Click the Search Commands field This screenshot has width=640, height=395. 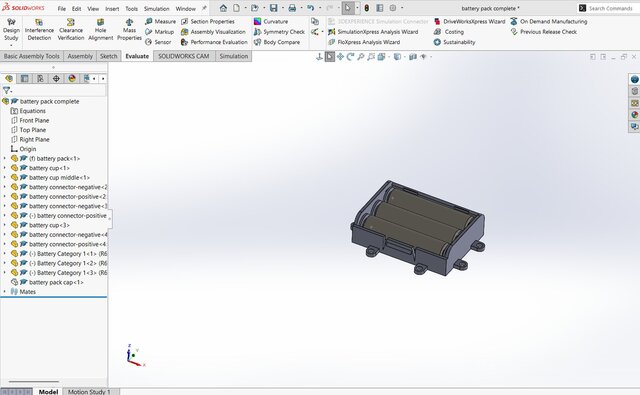(610, 8)
